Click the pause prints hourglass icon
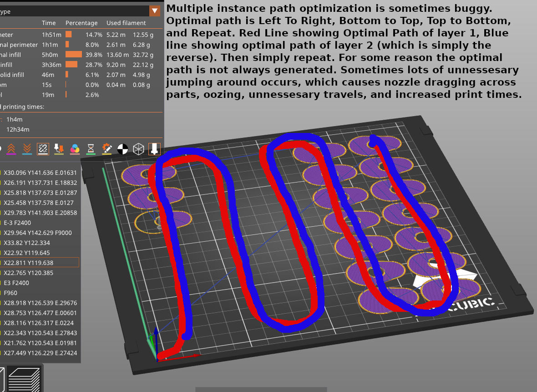 [91, 148]
